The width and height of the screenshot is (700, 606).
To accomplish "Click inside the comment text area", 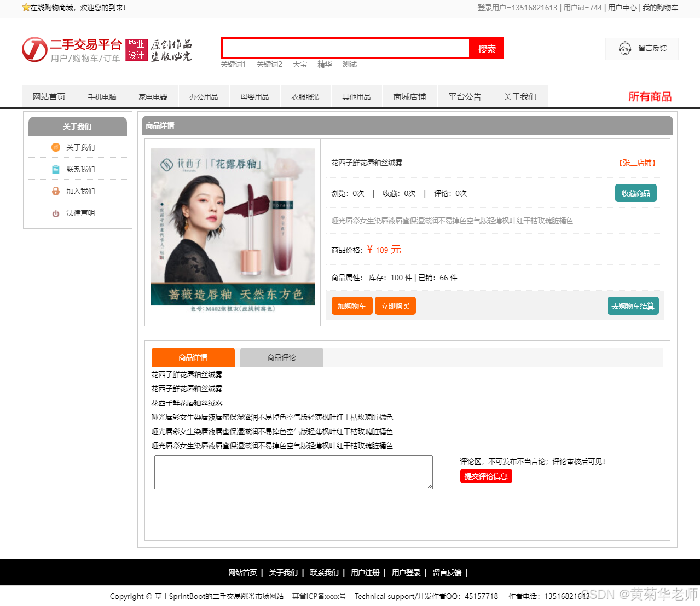I will coord(293,472).
